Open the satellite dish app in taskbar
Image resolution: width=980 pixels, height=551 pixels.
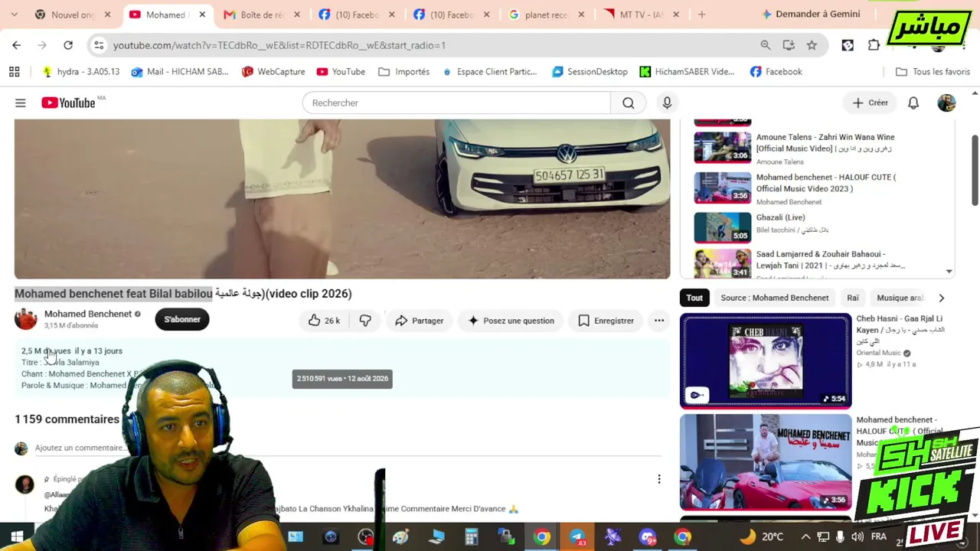[x=612, y=536]
